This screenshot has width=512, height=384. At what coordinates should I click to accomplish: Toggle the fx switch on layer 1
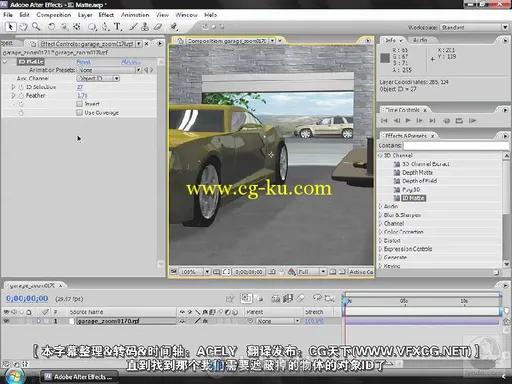pyautogui.click(x=205, y=321)
